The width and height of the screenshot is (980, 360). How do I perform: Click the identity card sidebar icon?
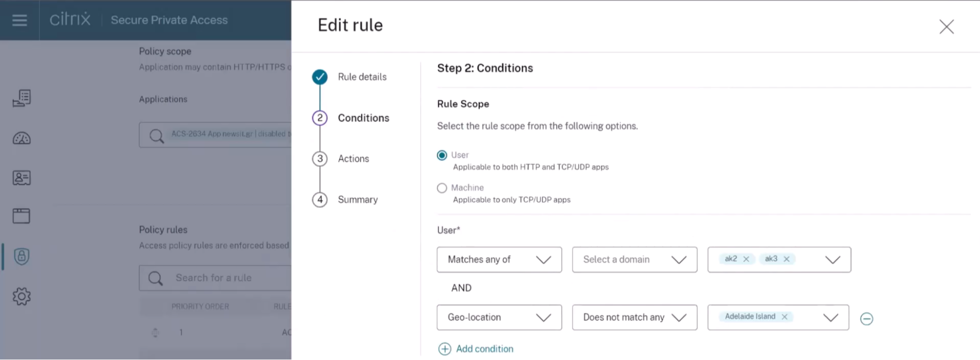click(22, 178)
